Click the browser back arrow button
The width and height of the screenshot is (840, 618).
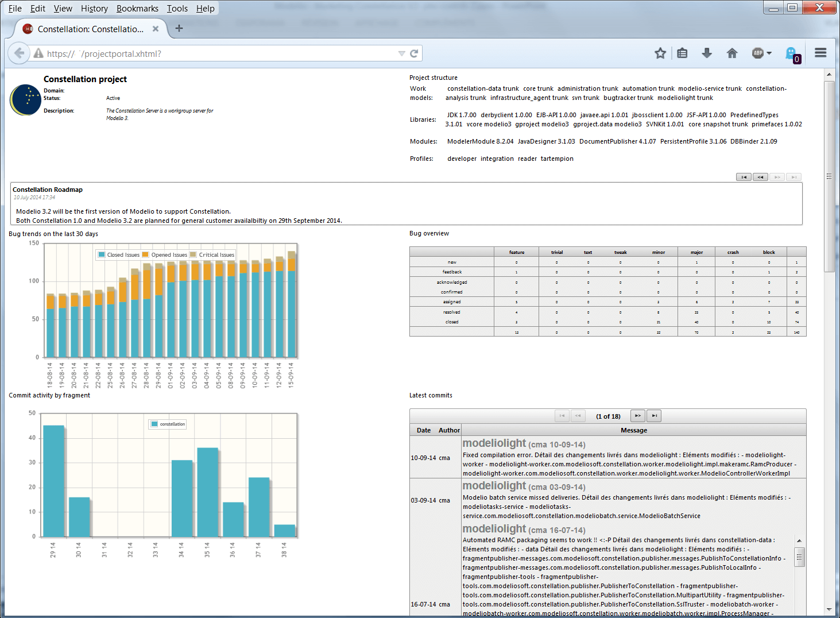pos(19,53)
